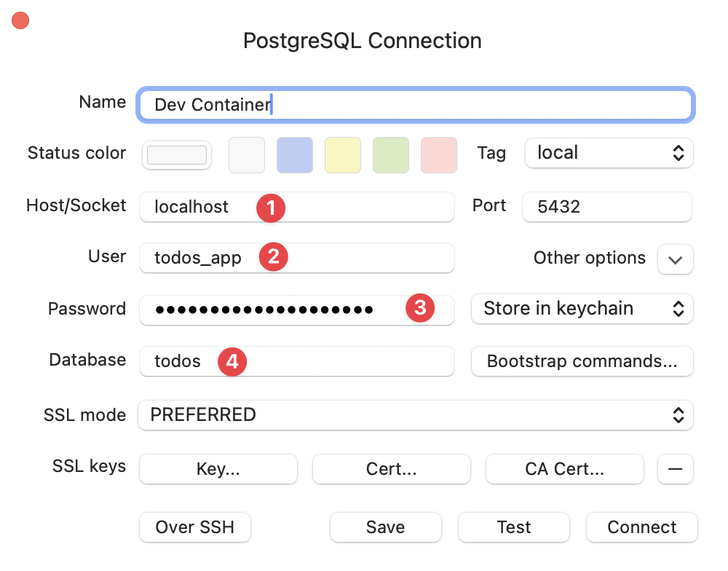Image resolution: width=728 pixels, height=571 pixels.
Task: Open the Store in keychain dropdown
Action: (582, 309)
